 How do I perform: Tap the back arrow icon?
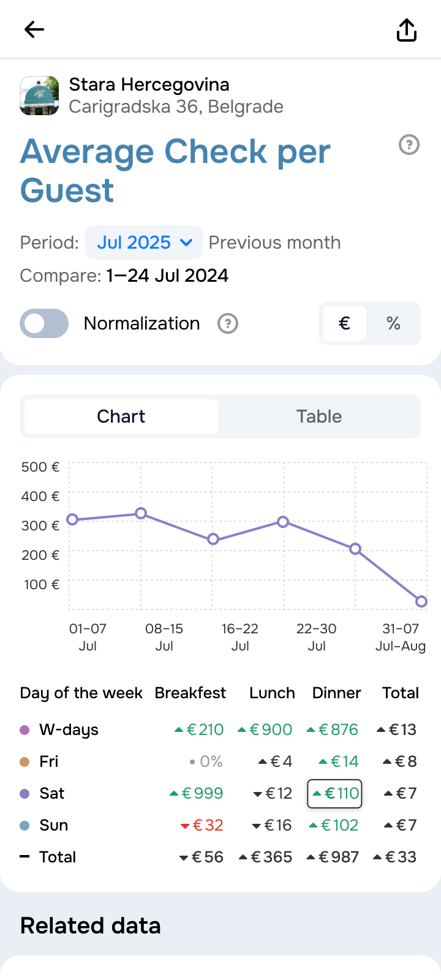click(34, 29)
